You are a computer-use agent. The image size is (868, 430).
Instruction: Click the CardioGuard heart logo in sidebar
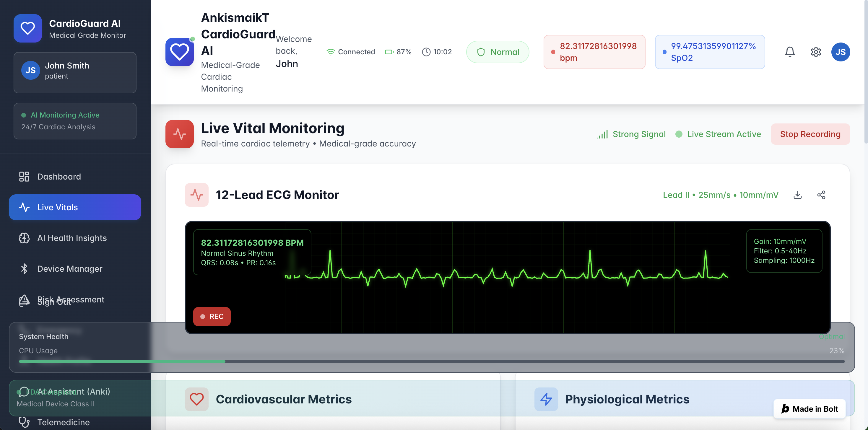coord(28,28)
